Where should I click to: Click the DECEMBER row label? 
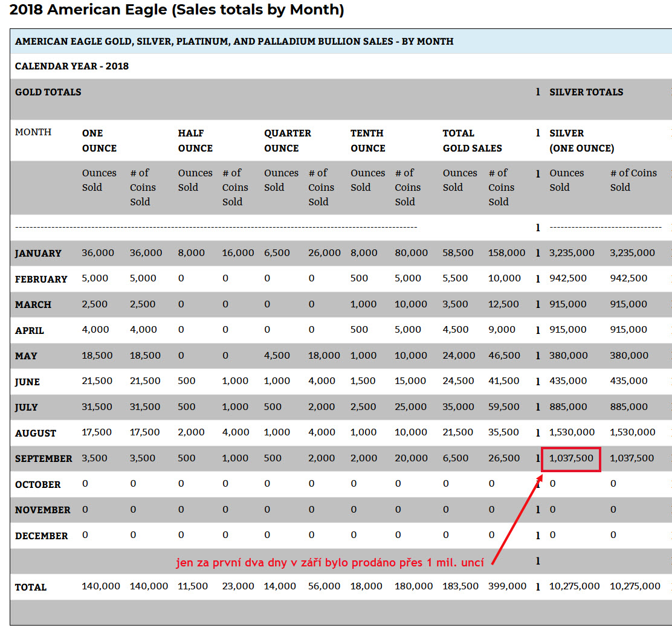[42, 536]
